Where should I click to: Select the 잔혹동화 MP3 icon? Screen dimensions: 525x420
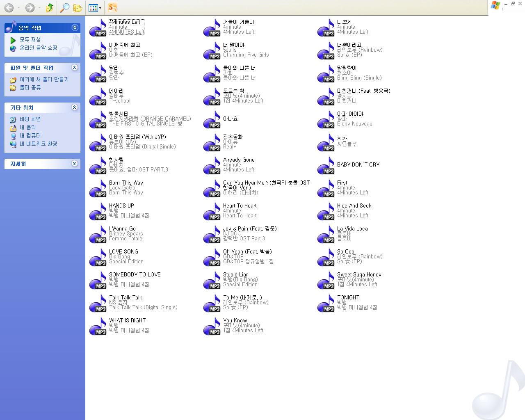pyautogui.click(x=212, y=142)
